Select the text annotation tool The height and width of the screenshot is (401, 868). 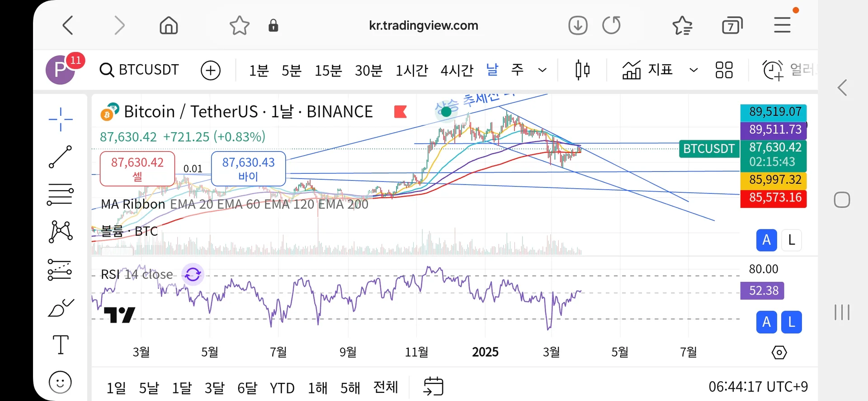point(61,345)
